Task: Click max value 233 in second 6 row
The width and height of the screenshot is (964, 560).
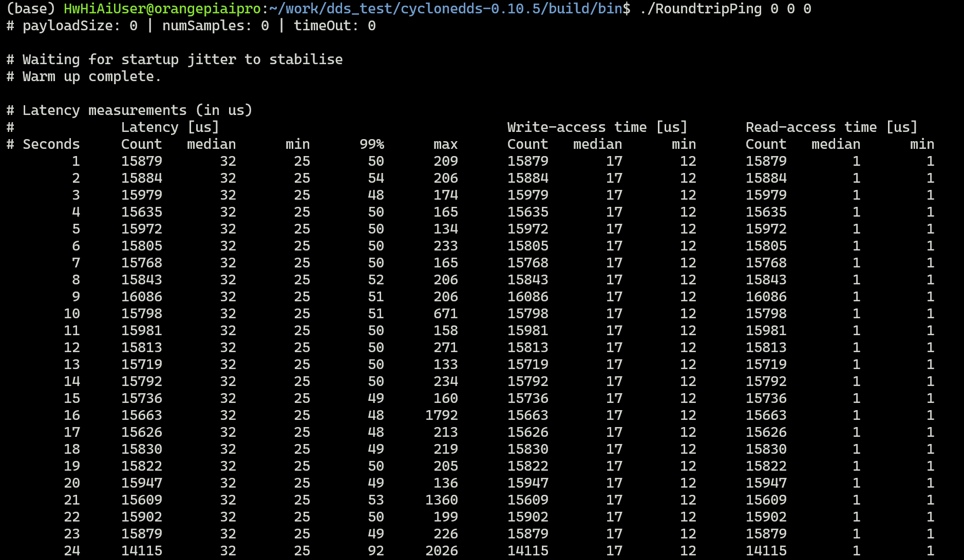Action: pyautogui.click(x=446, y=246)
